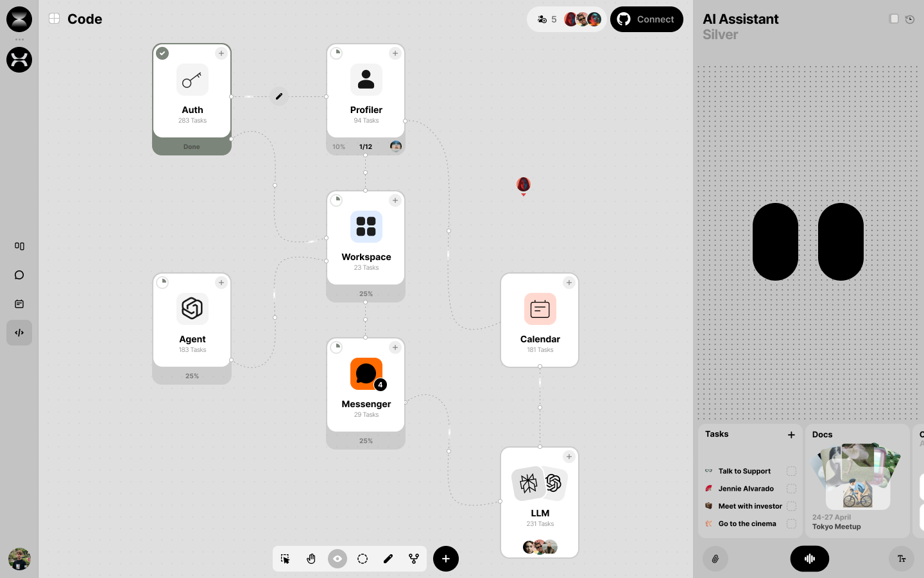Toggle the eye visibility tool

click(x=337, y=559)
